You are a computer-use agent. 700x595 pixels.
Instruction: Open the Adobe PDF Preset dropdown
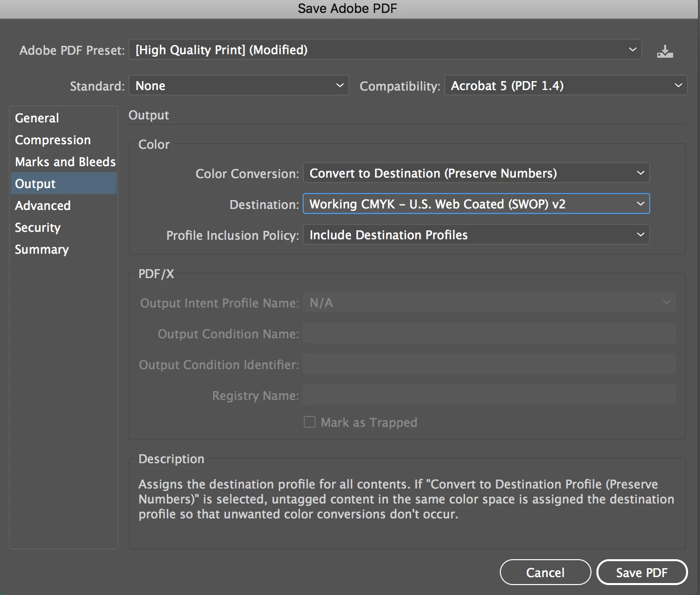click(385, 50)
